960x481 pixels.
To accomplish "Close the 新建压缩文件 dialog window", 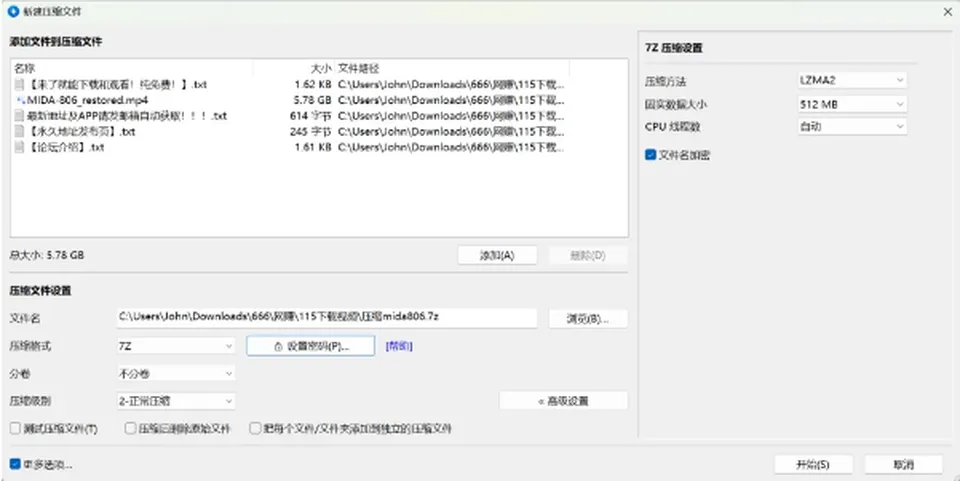I will point(946,12).
